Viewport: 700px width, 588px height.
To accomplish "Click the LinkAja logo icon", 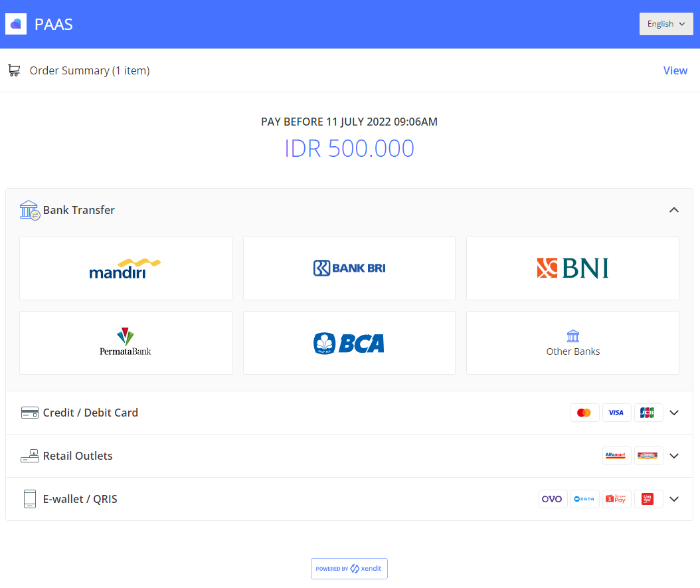I will click(x=648, y=499).
